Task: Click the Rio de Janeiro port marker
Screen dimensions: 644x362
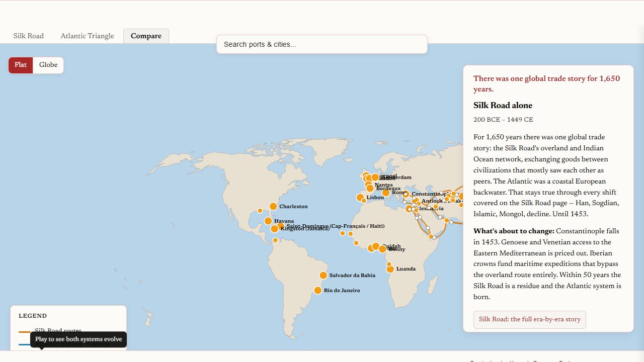Action: [317, 290]
